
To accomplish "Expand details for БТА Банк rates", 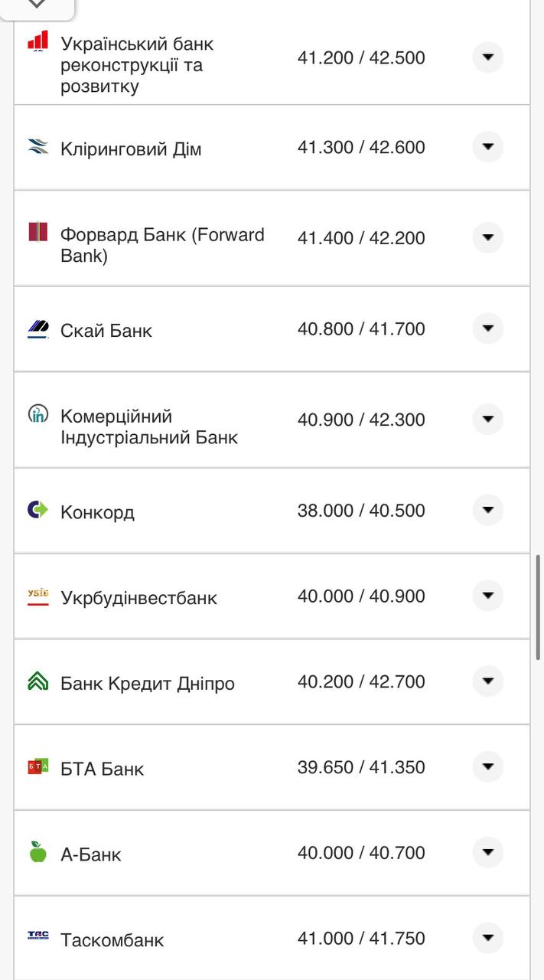I will coord(487,766).
